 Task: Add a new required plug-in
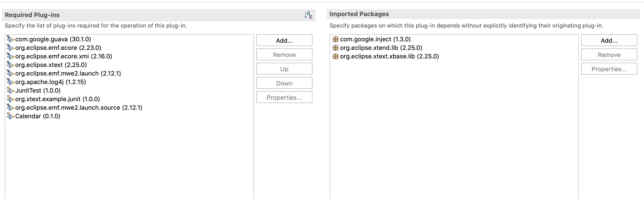(x=284, y=40)
